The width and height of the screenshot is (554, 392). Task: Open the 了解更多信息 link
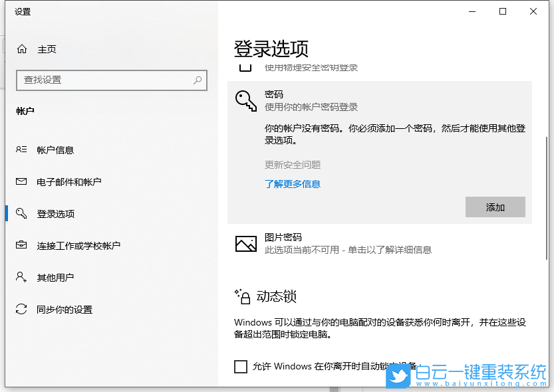293,183
